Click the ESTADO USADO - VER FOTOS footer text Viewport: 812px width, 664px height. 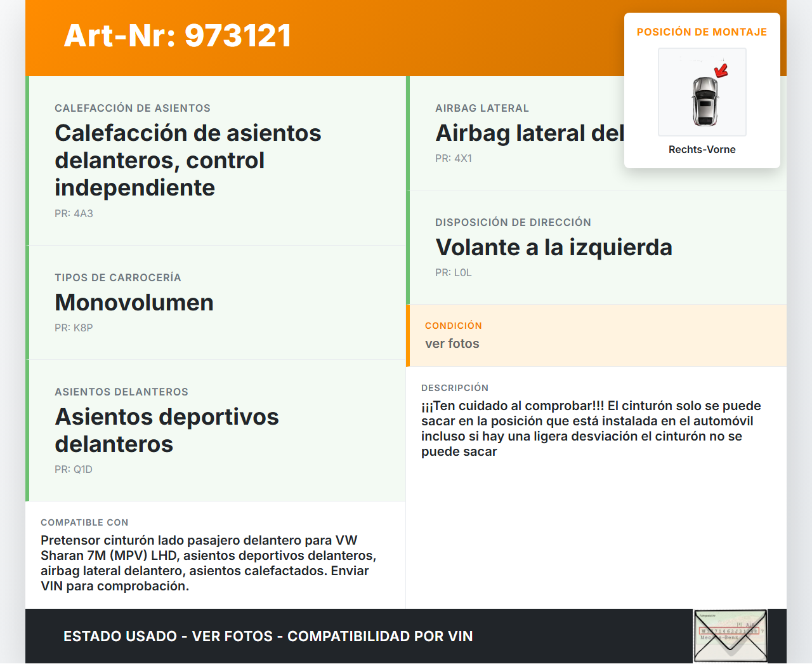268,636
